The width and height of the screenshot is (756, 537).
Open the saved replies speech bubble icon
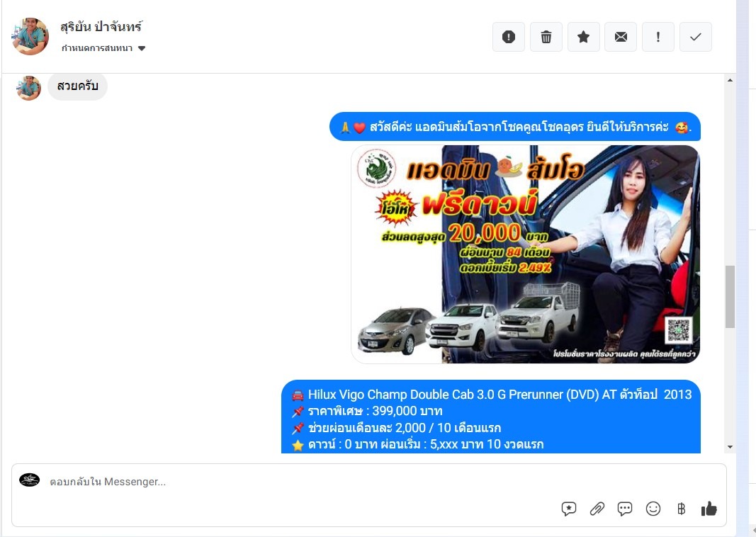click(x=569, y=509)
